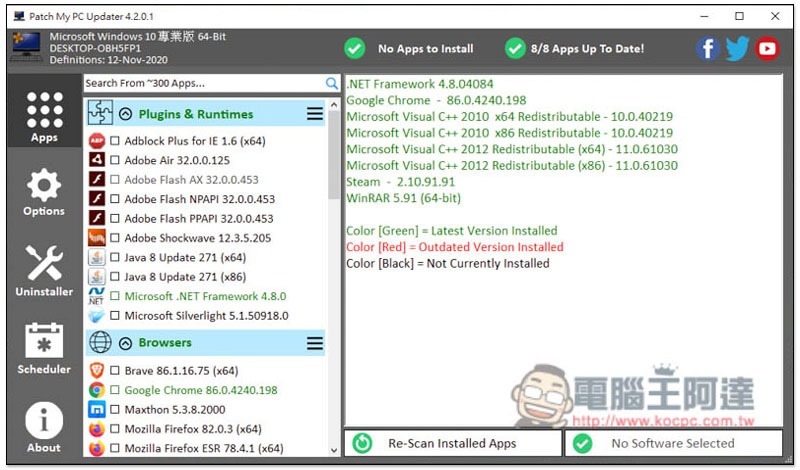The height and width of the screenshot is (470, 800).
Task: Collapse the Browsers category chevron
Action: point(126,343)
